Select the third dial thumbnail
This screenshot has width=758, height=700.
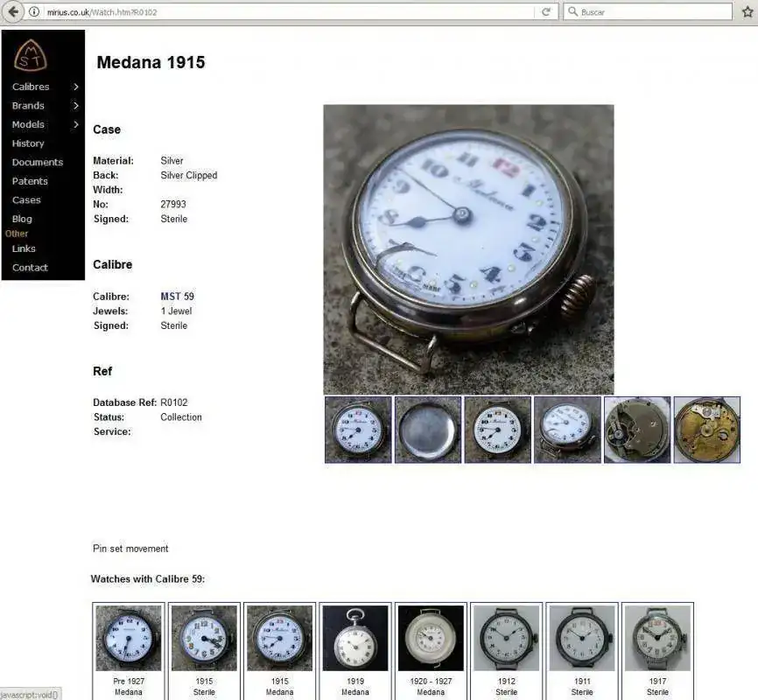[497, 430]
